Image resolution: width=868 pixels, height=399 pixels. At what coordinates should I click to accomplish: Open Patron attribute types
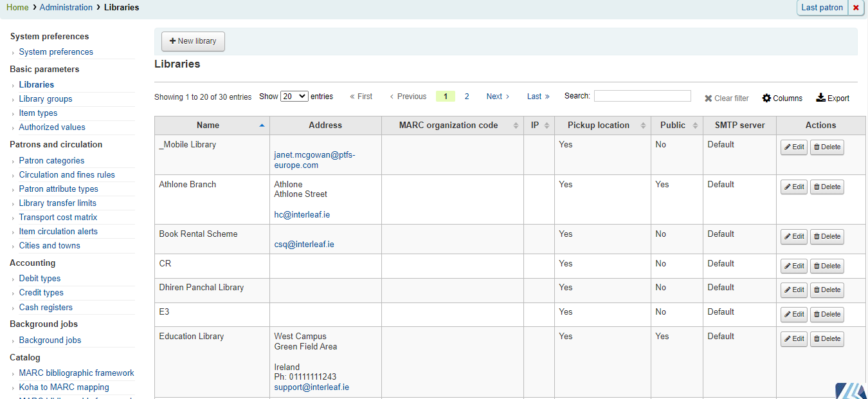[x=59, y=189]
